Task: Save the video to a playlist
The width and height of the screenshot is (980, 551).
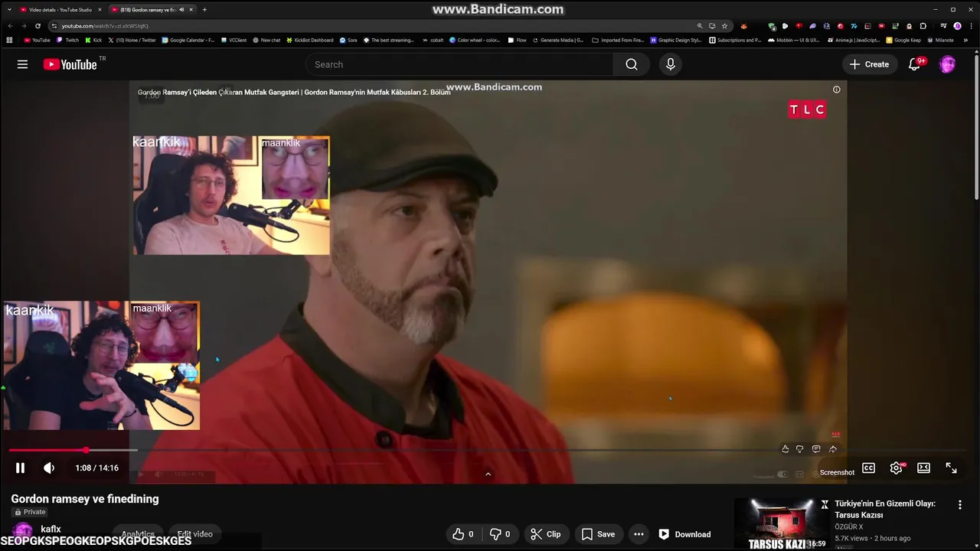Action: point(598,534)
